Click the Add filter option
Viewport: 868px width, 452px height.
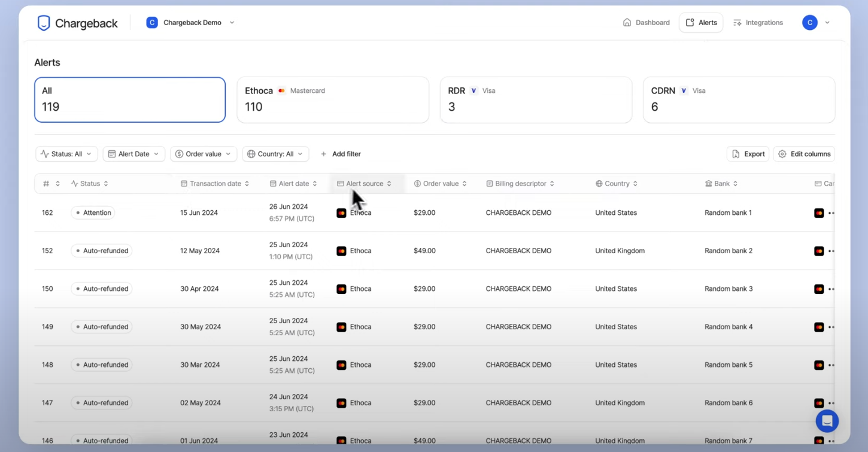[x=341, y=154]
